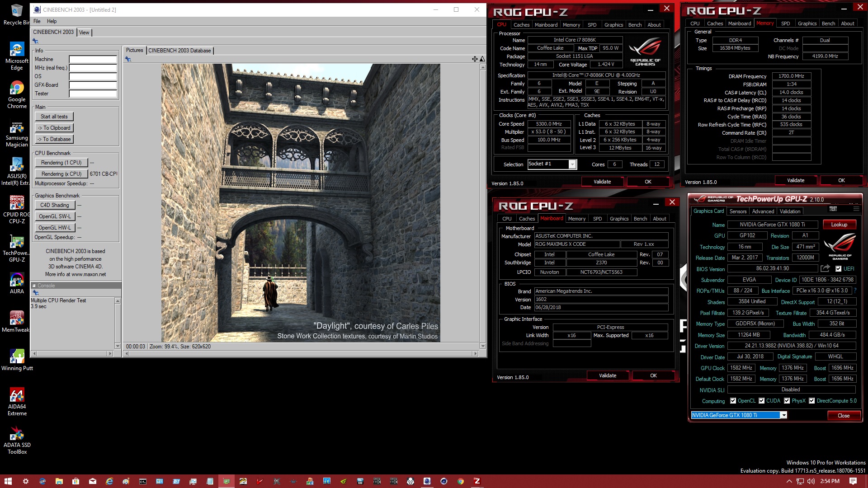Click the Rendering (1 CPU) button
Image resolution: width=868 pixels, height=488 pixels.
(x=61, y=163)
